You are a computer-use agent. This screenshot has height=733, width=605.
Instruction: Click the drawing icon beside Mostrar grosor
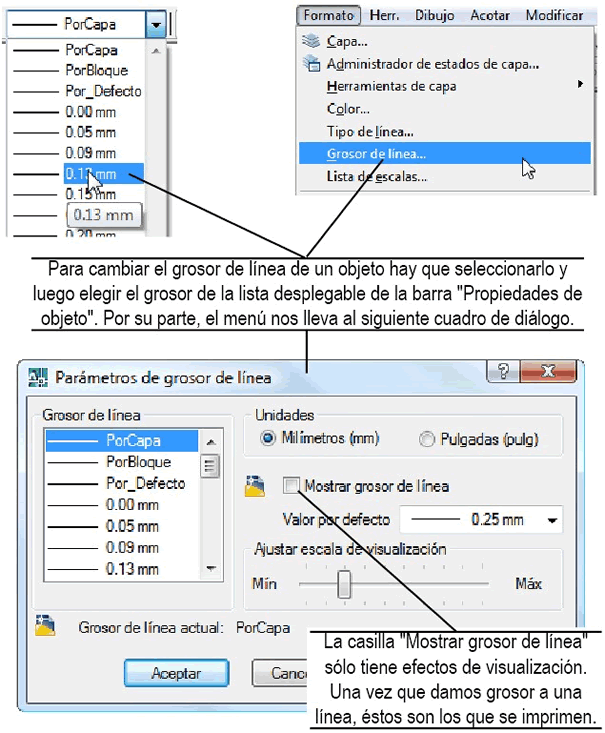click(x=255, y=486)
